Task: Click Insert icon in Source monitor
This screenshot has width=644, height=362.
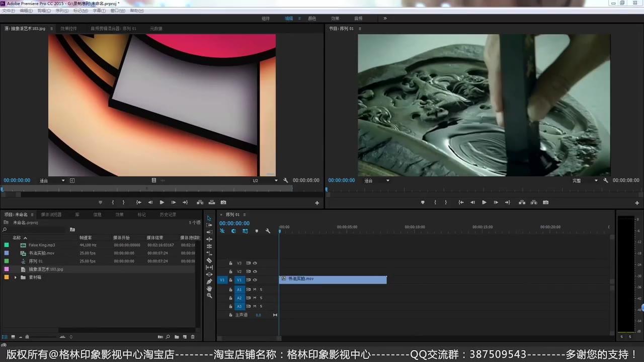Action: click(x=200, y=202)
